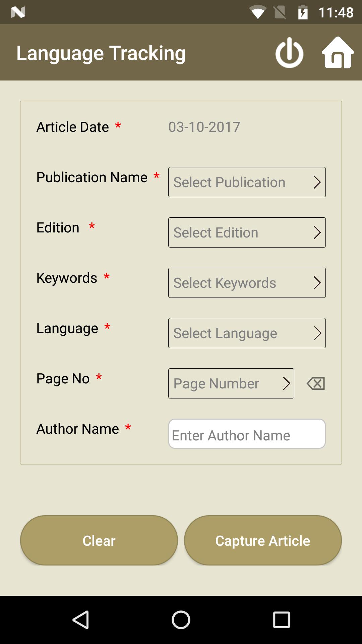Tap the power logout icon

click(289, 53)
